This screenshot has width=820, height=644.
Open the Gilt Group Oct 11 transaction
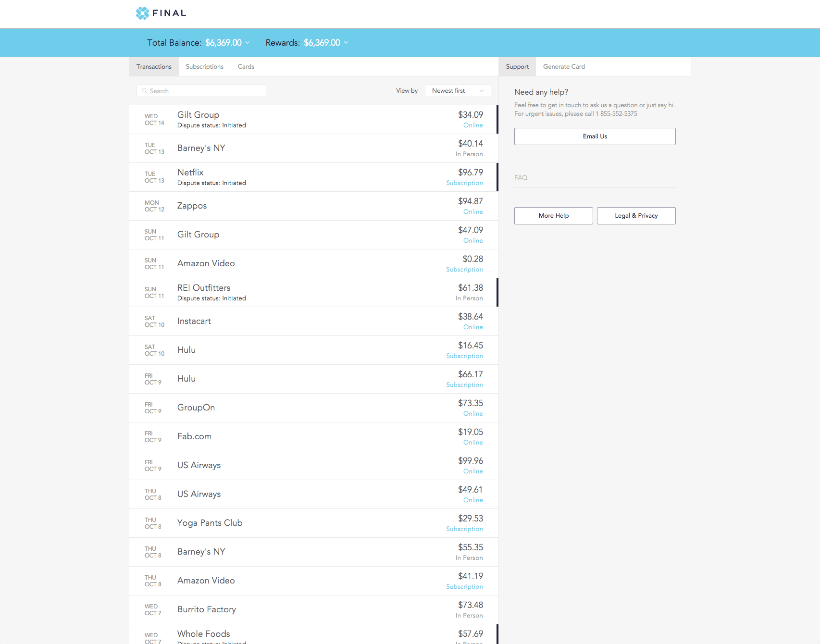313,235
